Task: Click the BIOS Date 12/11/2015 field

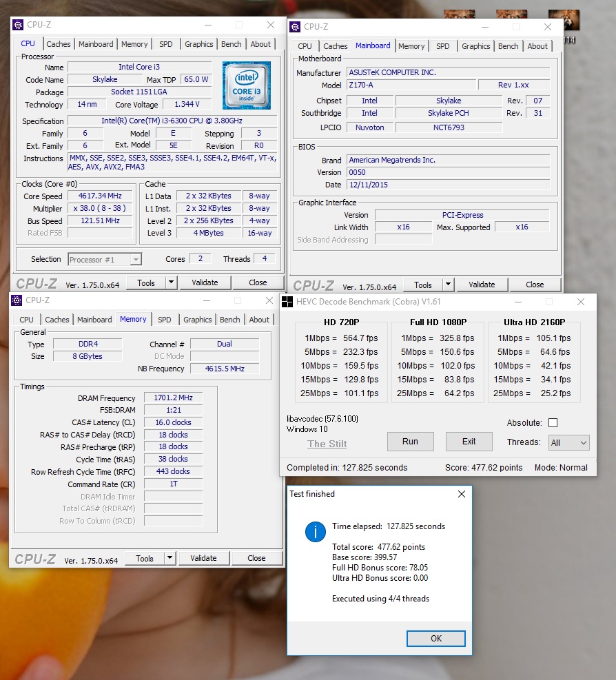Action: (448, 185)
